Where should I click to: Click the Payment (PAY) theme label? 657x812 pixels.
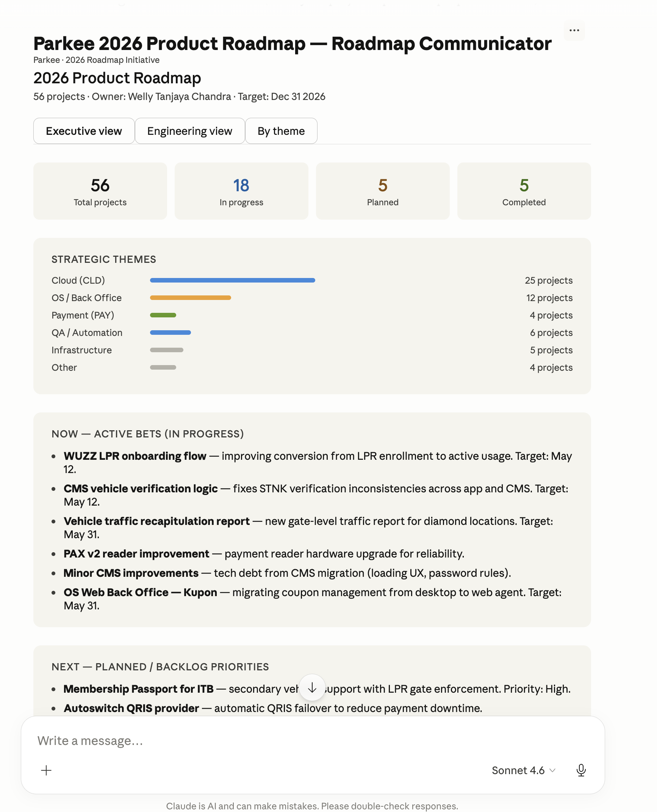point(83,315)
